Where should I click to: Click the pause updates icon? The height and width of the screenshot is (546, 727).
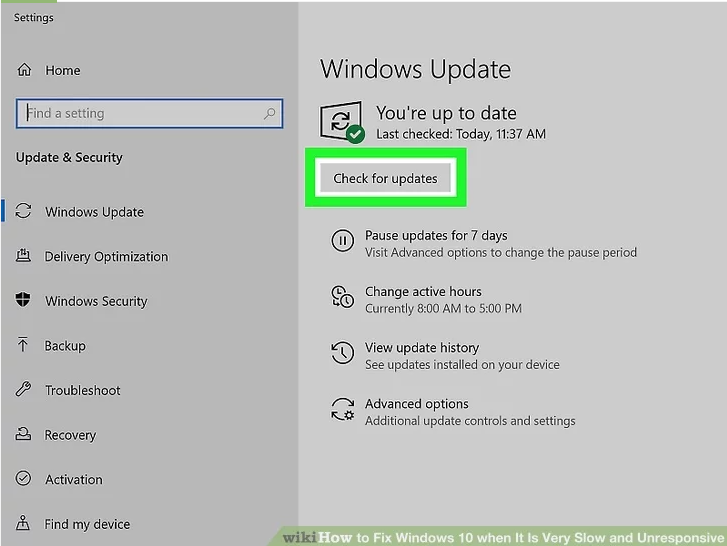[342, 241]
